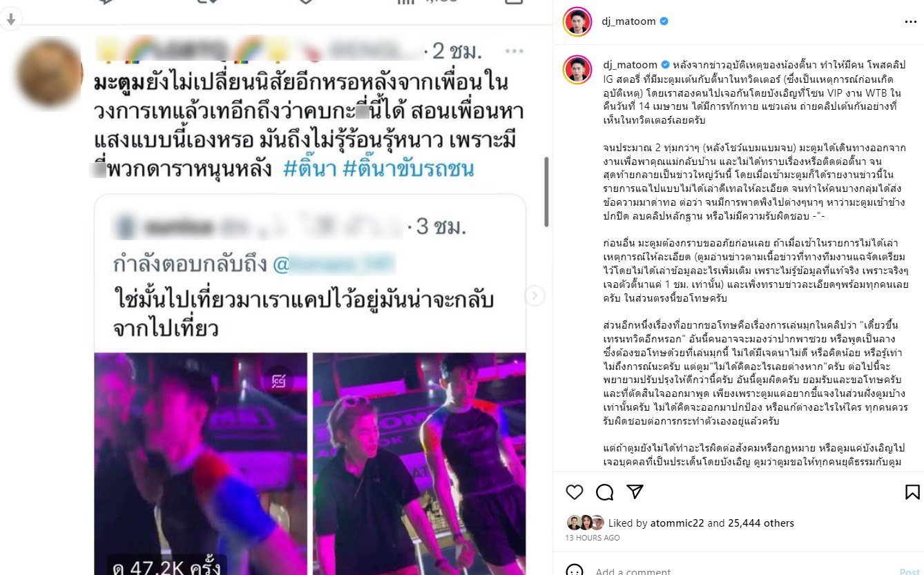
Task: Open the "13 HOURS AGO" timestamp
Action: 593,538
